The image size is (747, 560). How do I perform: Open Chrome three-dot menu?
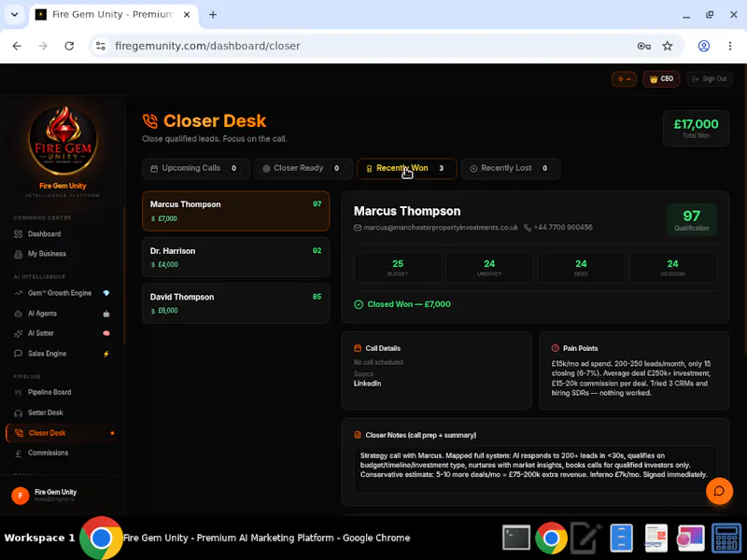(730, 46)
